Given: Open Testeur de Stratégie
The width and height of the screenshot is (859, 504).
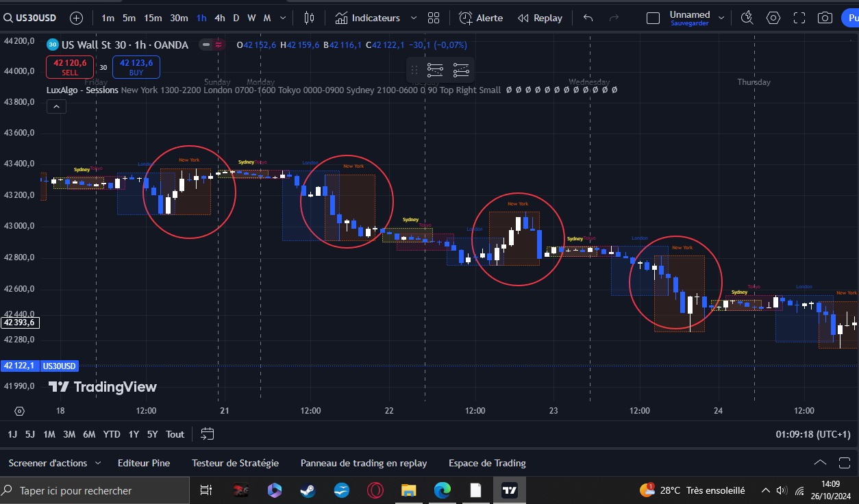Looking at the screenshot, I should (235, 463).
